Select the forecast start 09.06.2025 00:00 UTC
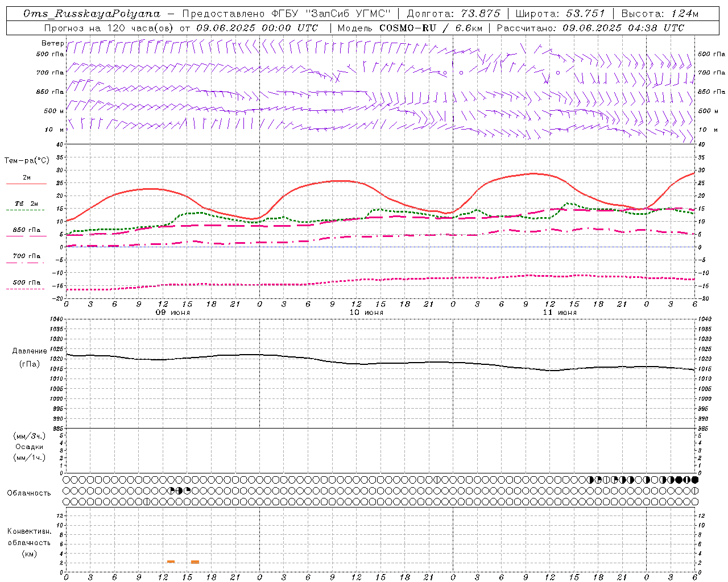The height and width of the screenshot is (582, 728). point(257,28)
